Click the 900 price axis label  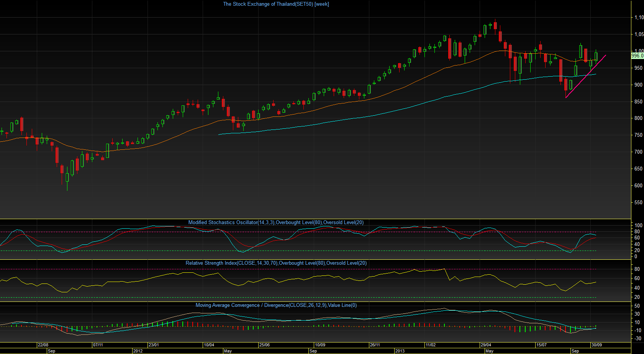[638, 85]
